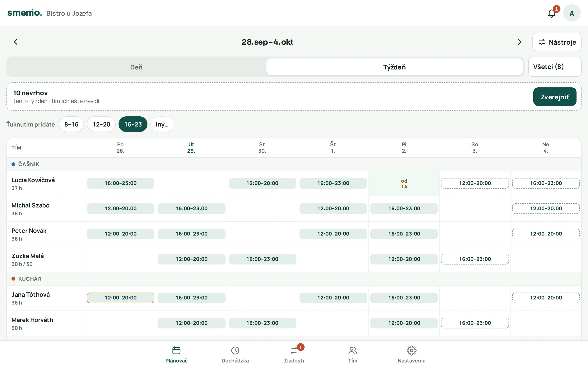Click the 28.sep–4.okt week title
588x368 pixels.
[268, 42]
